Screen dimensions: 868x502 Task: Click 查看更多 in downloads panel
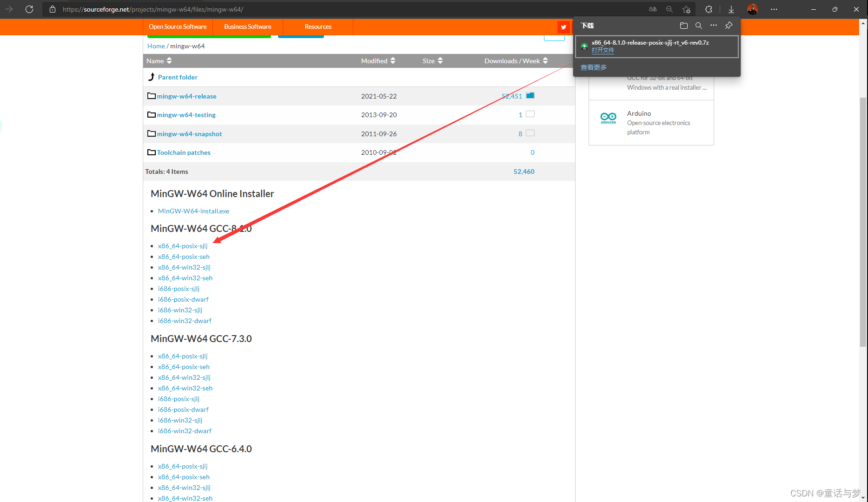[x=593, y=67]
